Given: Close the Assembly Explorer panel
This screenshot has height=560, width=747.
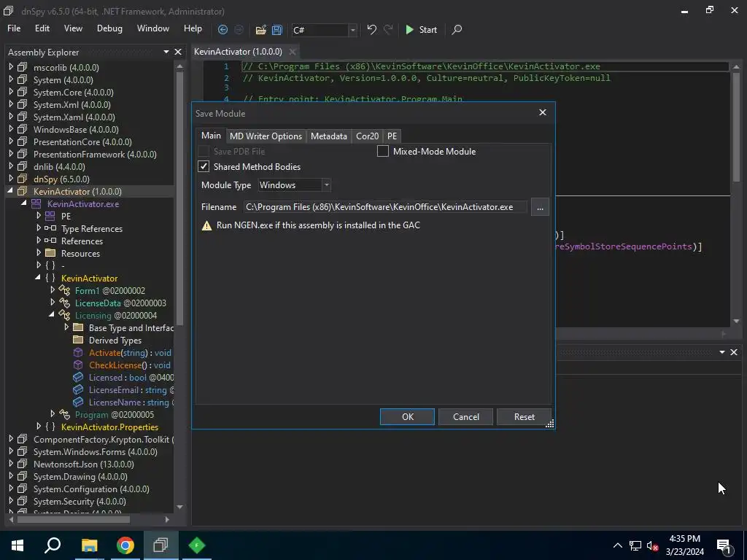Looking at the screenshot, I should point(178,52).
